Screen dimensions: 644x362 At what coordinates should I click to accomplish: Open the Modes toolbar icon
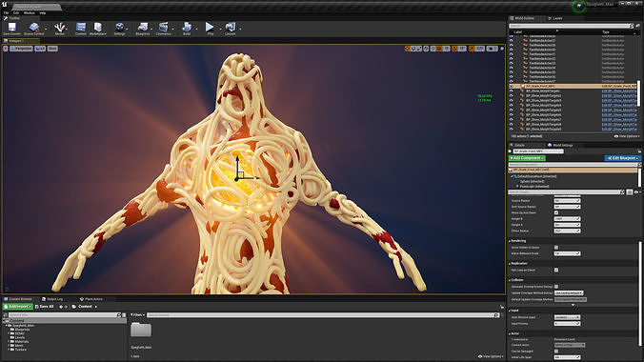coord(60,27)
